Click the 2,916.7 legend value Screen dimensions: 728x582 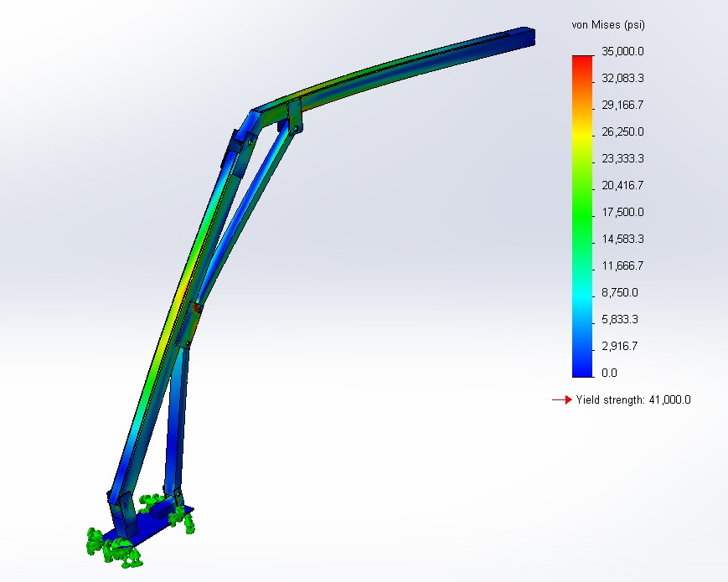[620, 346]
